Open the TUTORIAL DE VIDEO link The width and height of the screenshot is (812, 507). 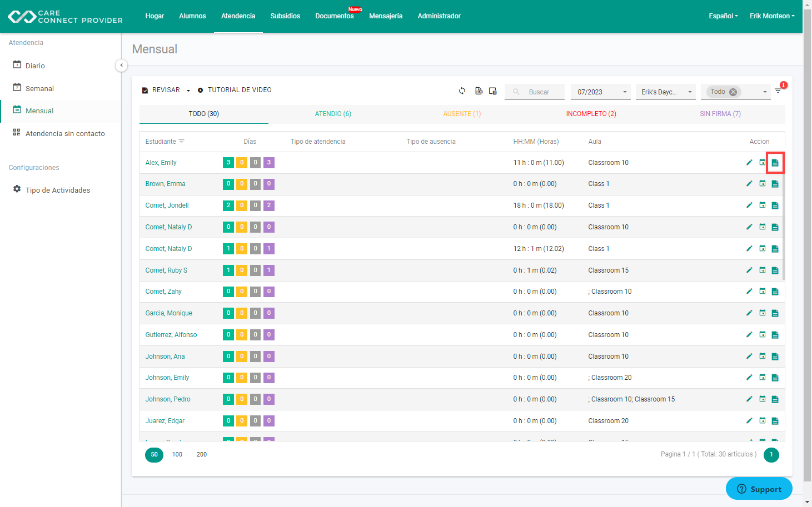[x=235, y=90]
